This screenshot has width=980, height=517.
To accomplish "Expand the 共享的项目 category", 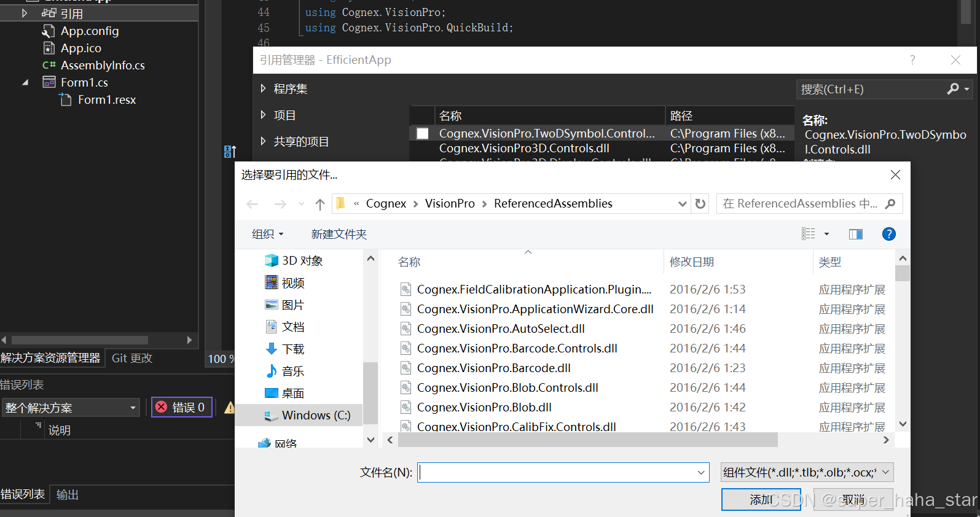I will pyautogui.click(x=263, y=141).
